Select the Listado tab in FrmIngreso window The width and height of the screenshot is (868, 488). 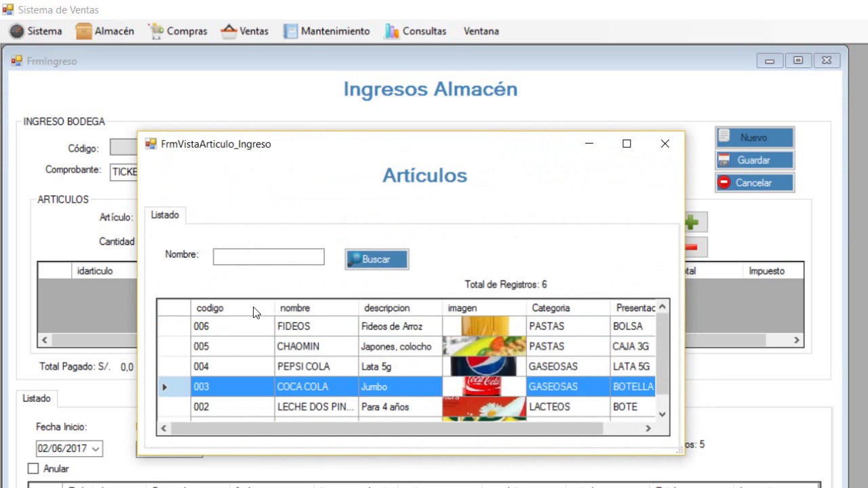[37, 399]
